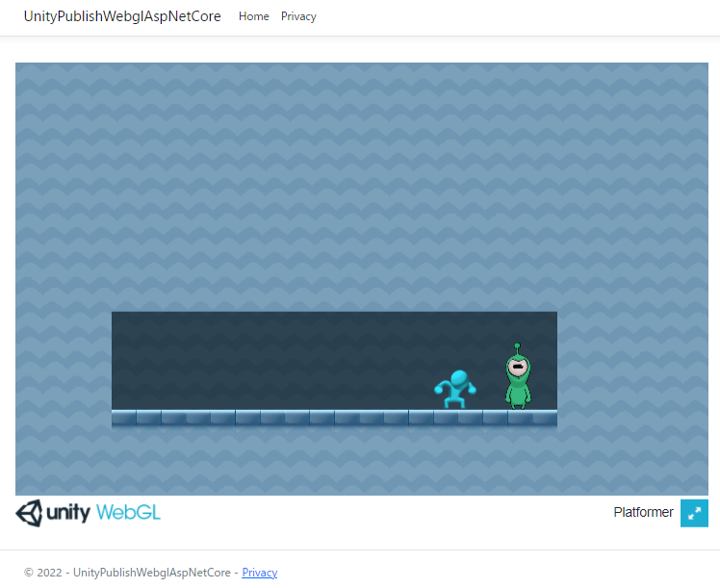Click the UnityPublishWebglAspNetCore brand link
720x588 pixels.
coord(122,16)
